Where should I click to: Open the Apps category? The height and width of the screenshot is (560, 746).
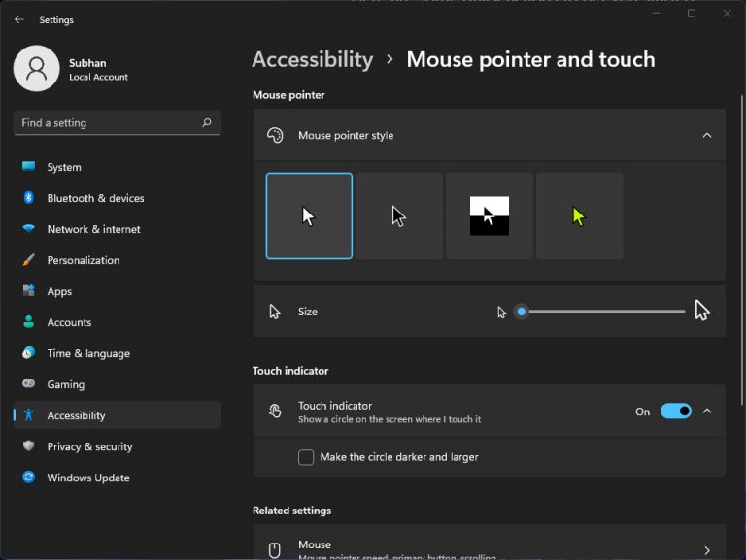click(x=117, y=291)
